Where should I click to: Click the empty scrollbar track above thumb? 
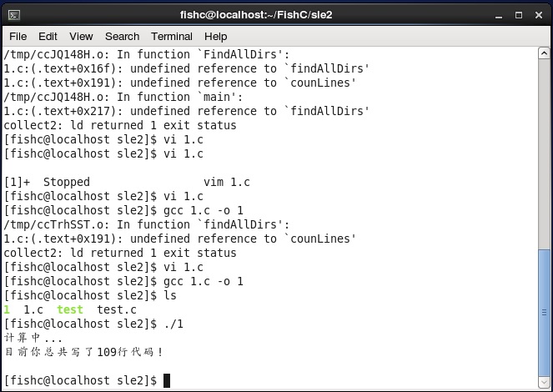tap(544, 154)
